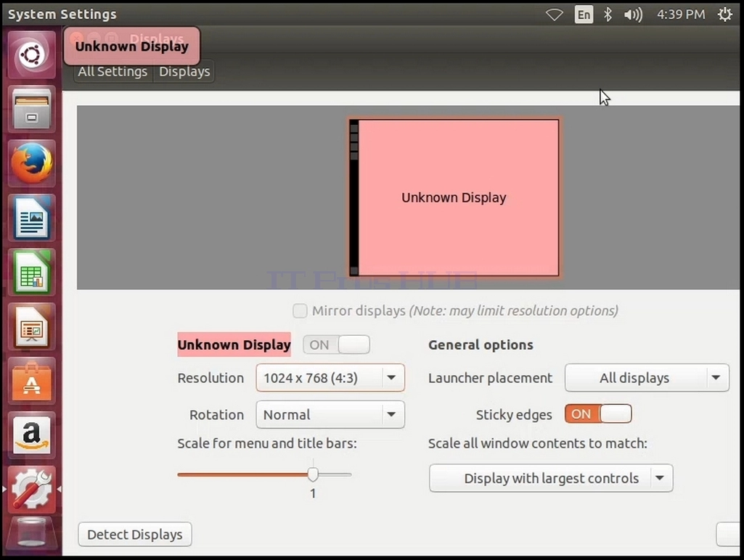This screenshot has height=560, width=744.
Task: Launch Firefox web browser
Action: tap(31, 164)
